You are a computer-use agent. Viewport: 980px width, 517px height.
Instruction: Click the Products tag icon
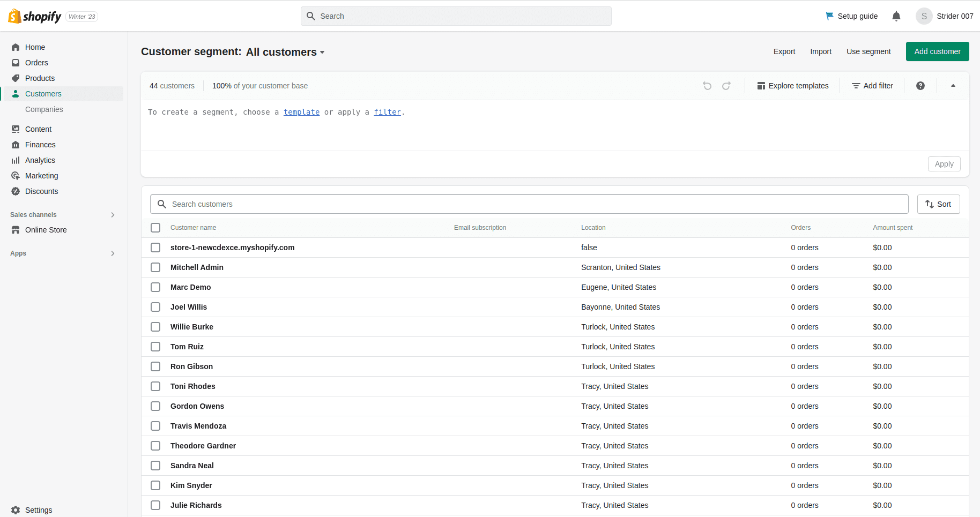(16, 78)
